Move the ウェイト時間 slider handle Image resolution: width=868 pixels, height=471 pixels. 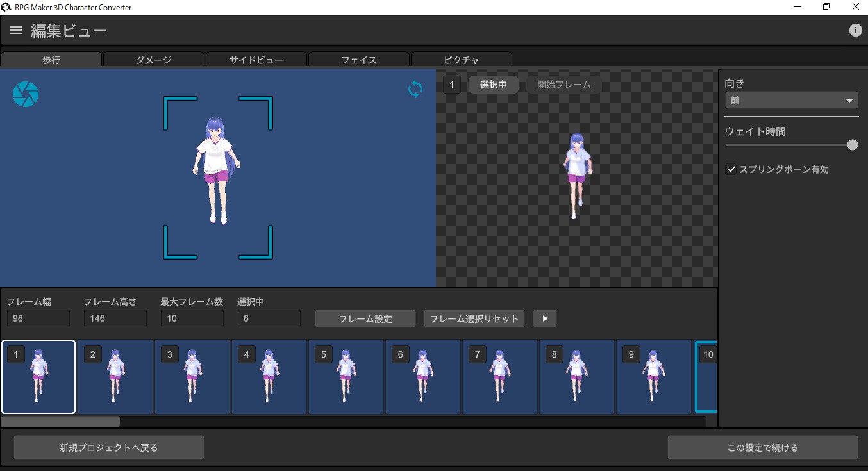tap(853, 145)
